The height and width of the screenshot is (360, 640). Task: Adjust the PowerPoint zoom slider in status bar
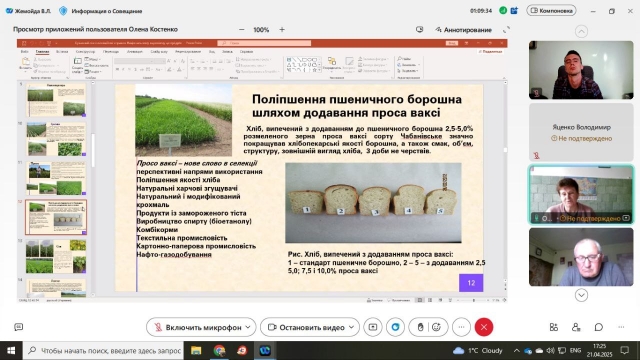point(473,300)
